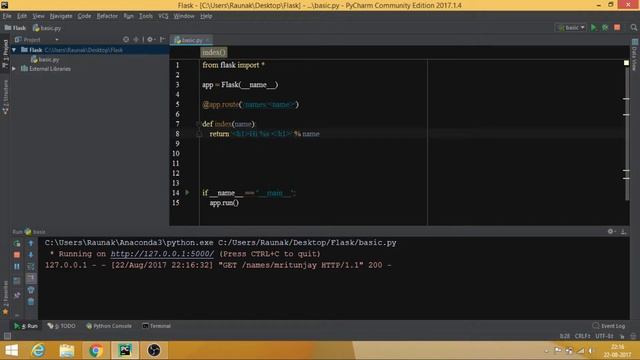This screenshot has width=640, height=360.
Task: Toggle tool window buttons icon in the bottom-left corner
Action: coord(7,336)
